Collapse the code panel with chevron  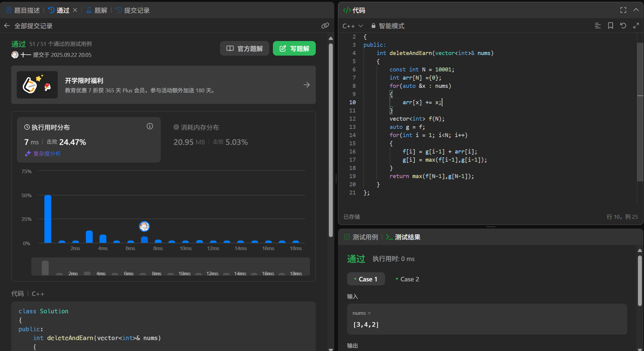click(x=636, y=10)
